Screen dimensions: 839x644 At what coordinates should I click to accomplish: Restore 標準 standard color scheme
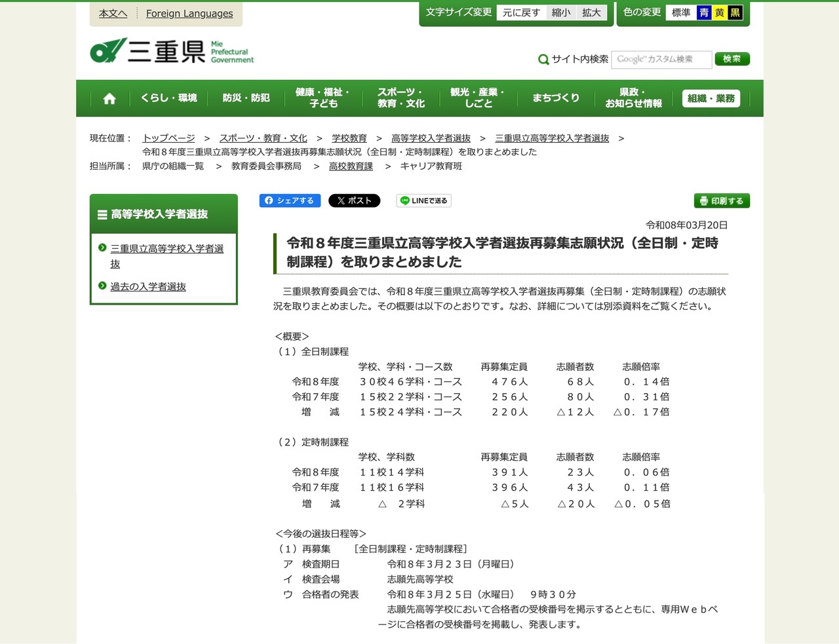pyautogui.click(x=682, y=12)
